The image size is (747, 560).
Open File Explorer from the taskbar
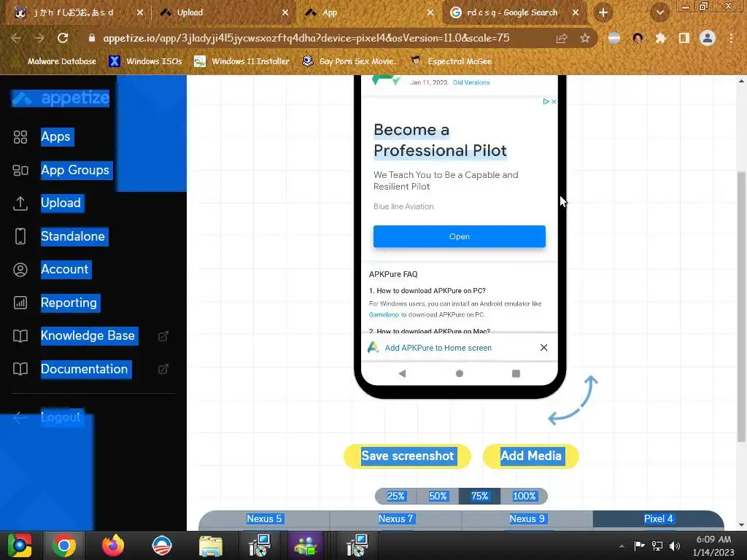click(210, 545)
